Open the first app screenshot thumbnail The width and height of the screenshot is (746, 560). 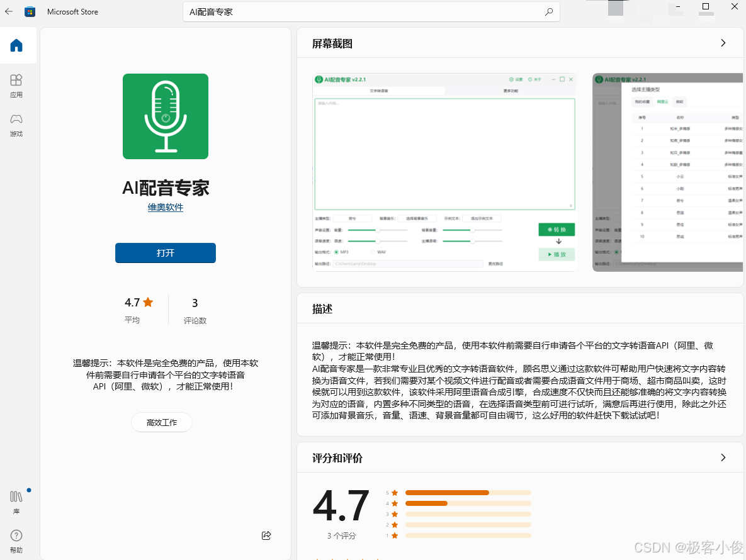444,172
